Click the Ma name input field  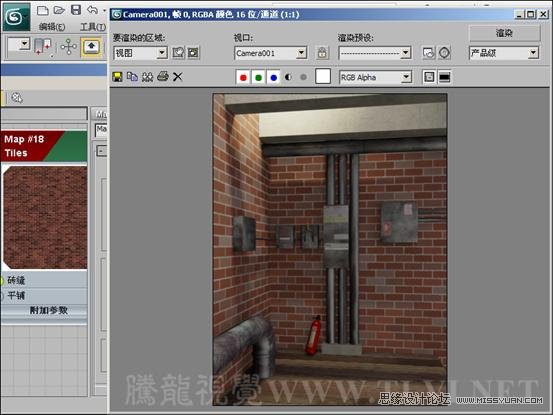point(101,129)
